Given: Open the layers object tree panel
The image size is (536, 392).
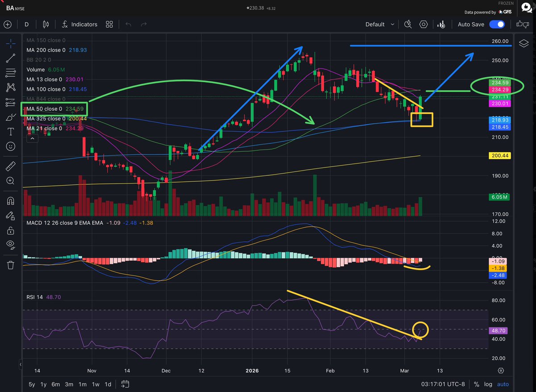Looking at the screenshot, I should [x=523, y=43].
